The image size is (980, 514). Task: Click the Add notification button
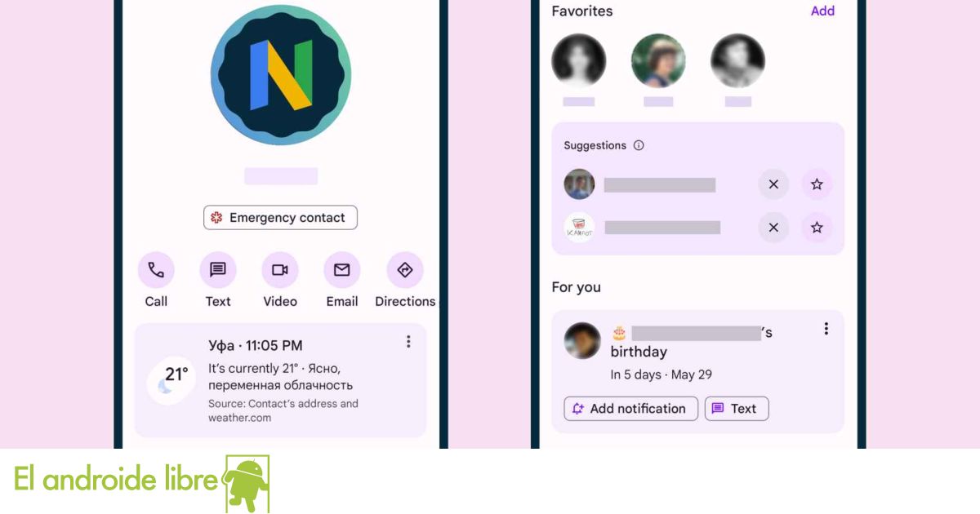click(630, 409)
